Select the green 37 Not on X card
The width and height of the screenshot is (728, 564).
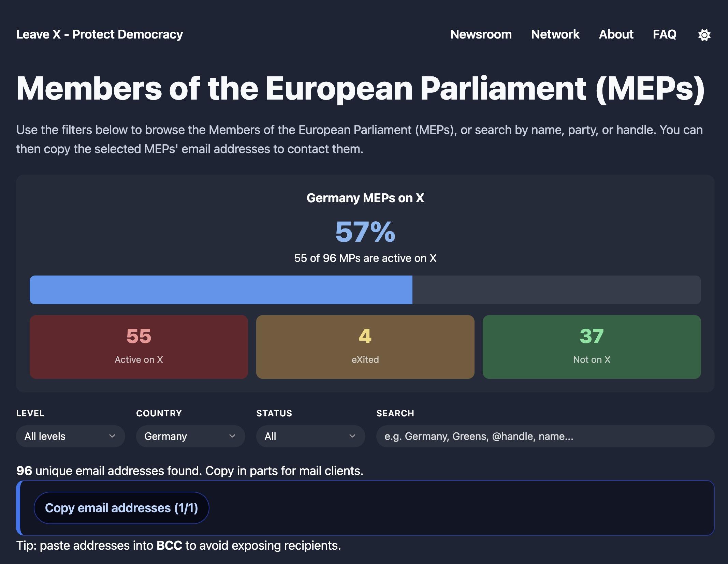592,346
